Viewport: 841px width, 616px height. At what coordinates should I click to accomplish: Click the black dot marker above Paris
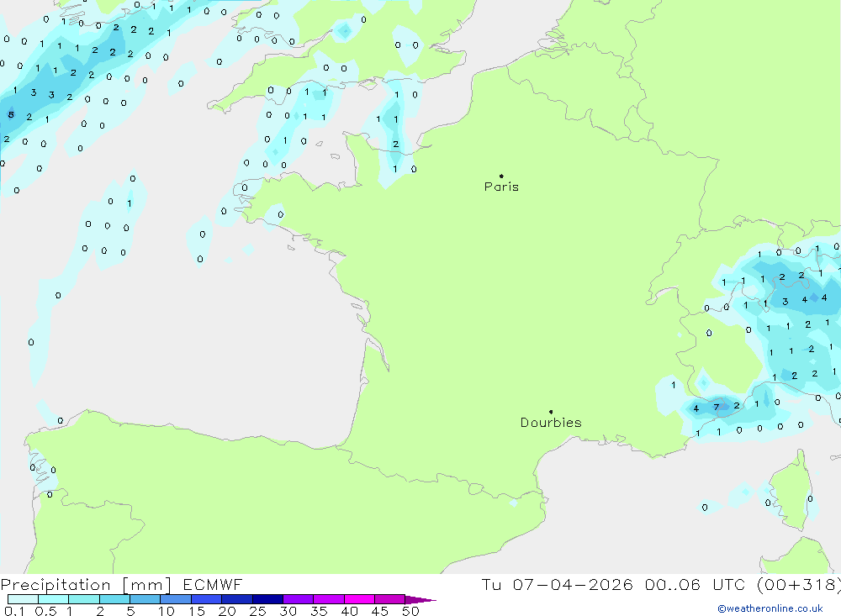(501, 176)
